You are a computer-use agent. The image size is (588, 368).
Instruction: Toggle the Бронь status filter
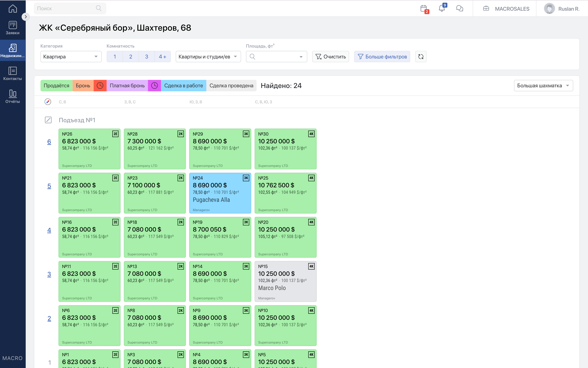point(83,86)
